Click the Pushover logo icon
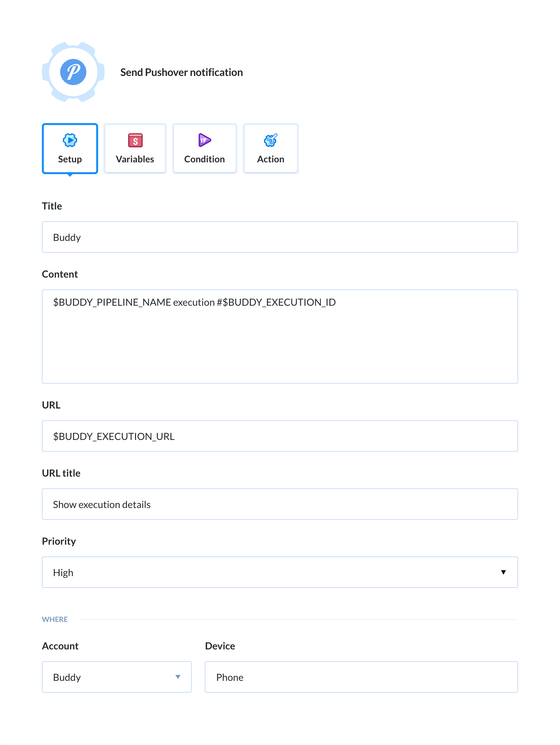 pos(73,72)
